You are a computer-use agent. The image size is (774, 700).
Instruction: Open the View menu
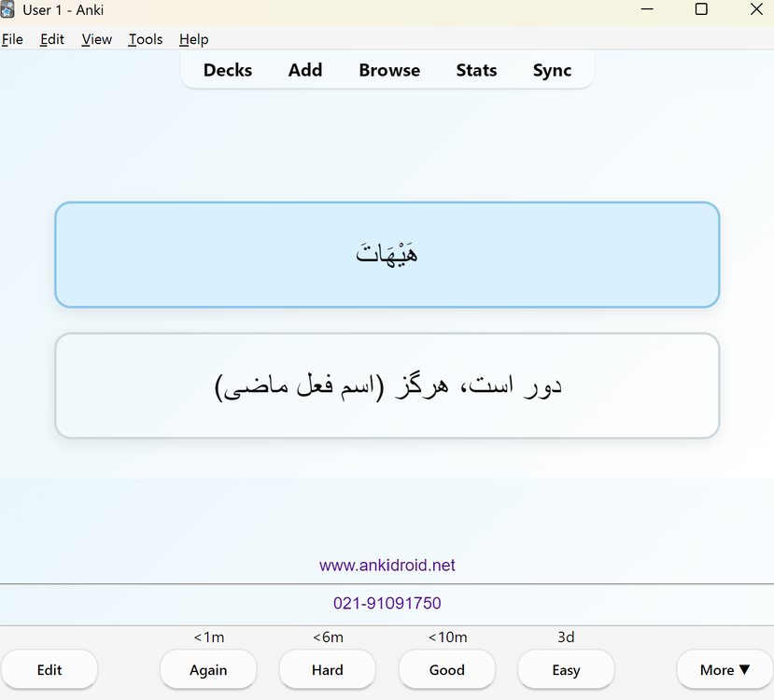[x=97, y=39]
